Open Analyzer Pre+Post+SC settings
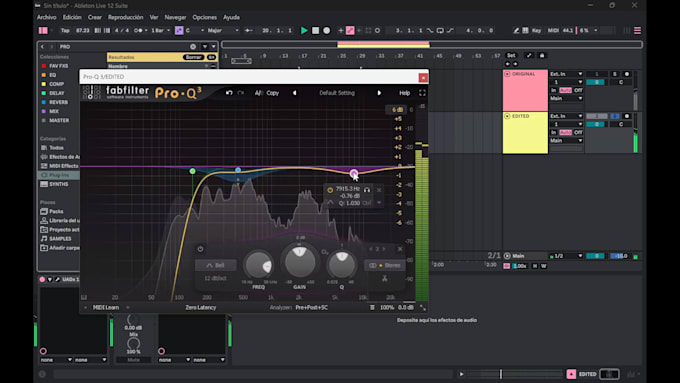 click(311, 308)
